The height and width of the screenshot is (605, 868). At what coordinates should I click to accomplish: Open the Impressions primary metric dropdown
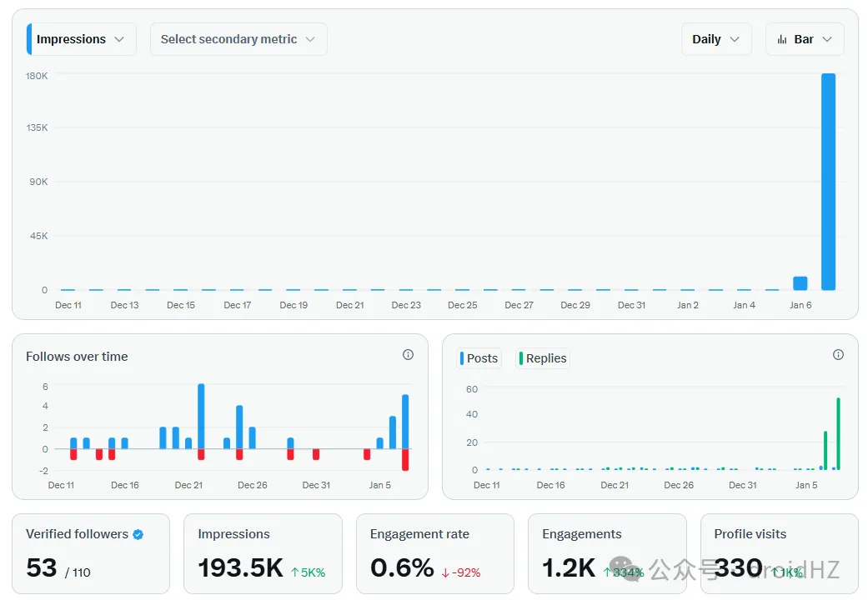(82, 39)
